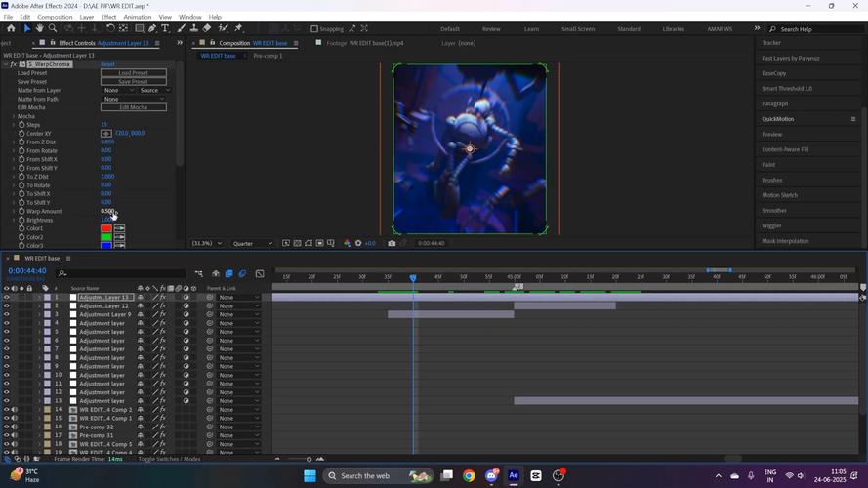Click the green Color2 swatch

pyautogui.click(x=106, y=237)
